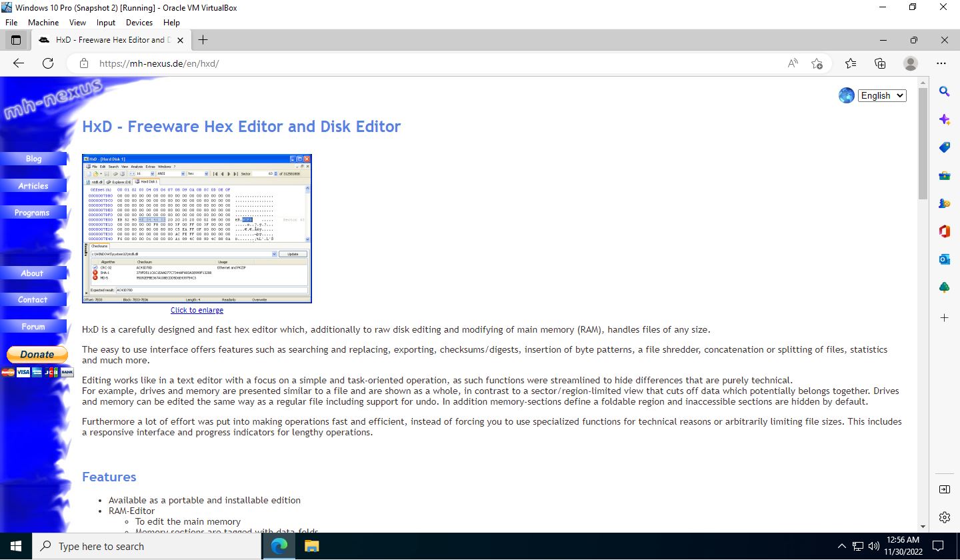Screen dimensions: 960x560
Task: Enlarge the HxD screenshot thumbnail
Action: 197,229
